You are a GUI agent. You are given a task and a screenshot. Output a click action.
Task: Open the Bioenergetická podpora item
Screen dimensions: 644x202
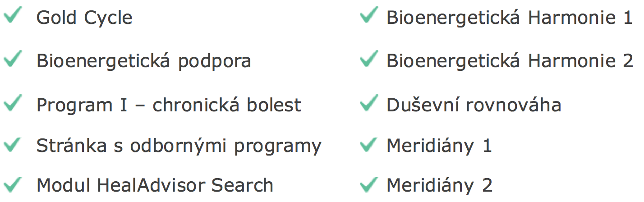[144, 62]
